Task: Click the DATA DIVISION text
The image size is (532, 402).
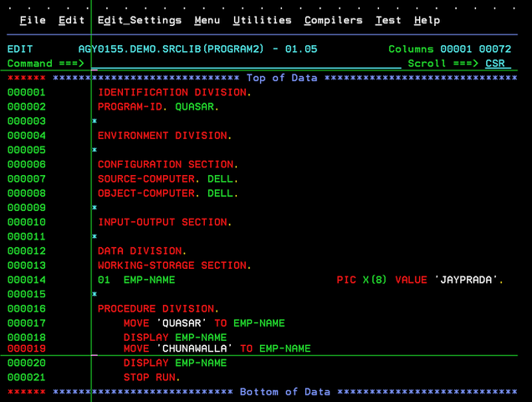Action: pos(142,251)
